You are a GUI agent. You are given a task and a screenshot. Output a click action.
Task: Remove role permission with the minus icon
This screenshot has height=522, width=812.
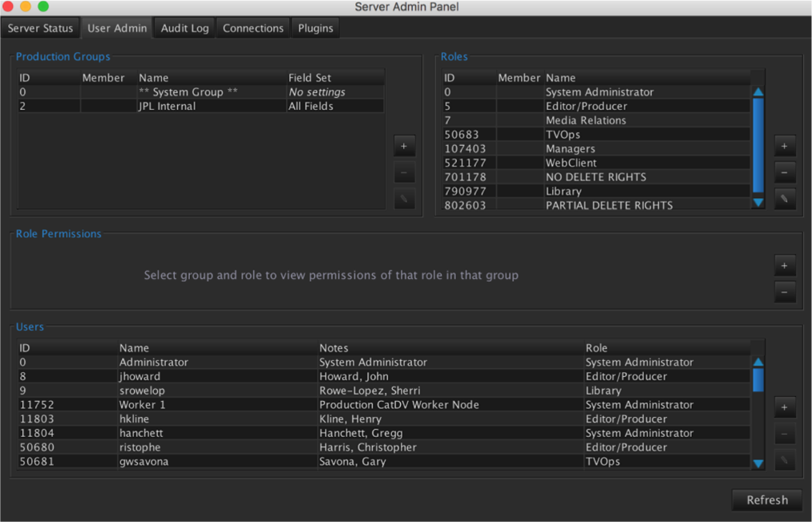coord(784,292)
